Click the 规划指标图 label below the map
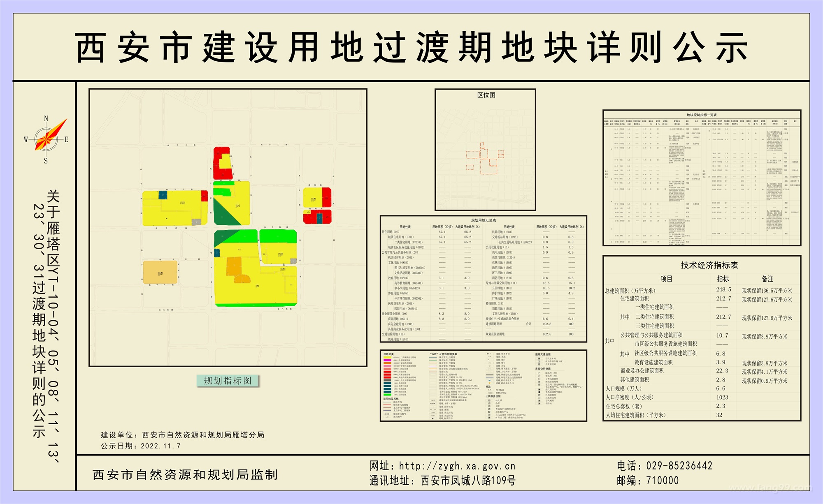 click(228, 381)
